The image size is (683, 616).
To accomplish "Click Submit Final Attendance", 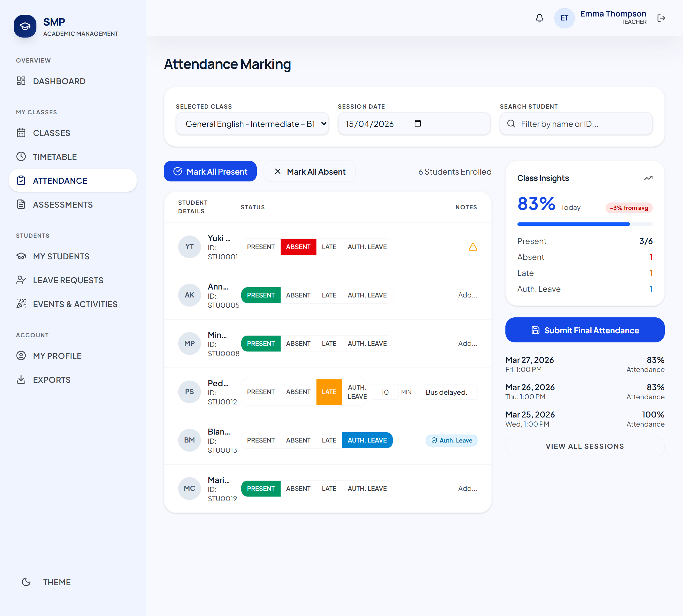I will 585,330.
